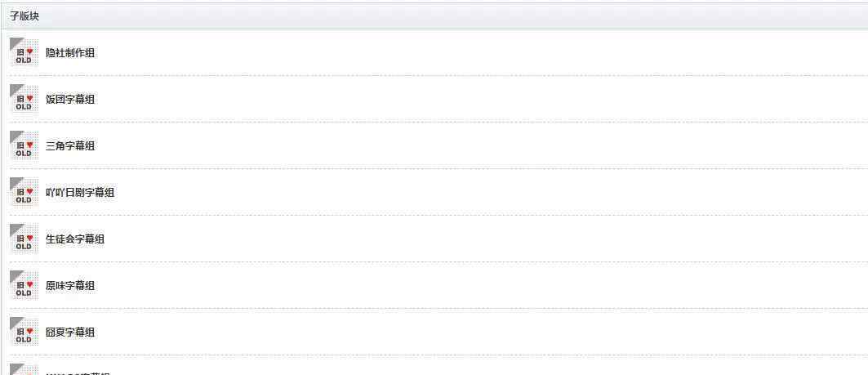868x375 pixels.
Task: Click the OLD icon beside 隐社制作组
Action: click(24, 52)
